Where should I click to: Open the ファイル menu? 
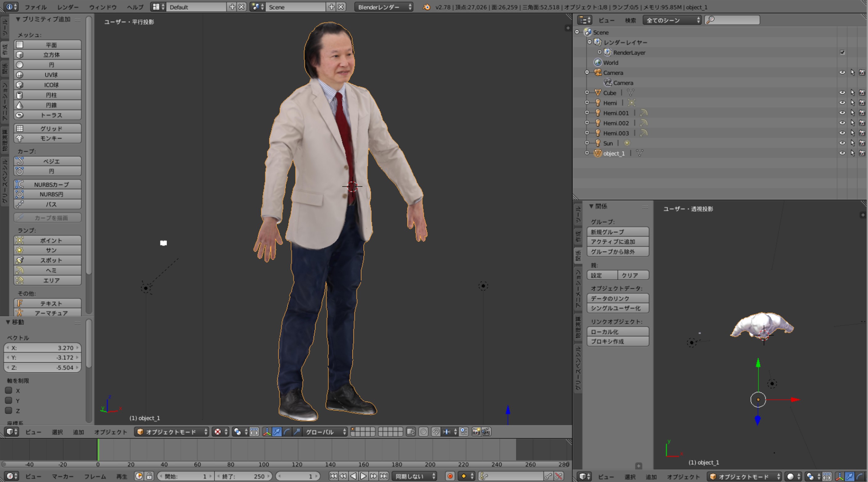pyautogui.click(x=36, y=7)
